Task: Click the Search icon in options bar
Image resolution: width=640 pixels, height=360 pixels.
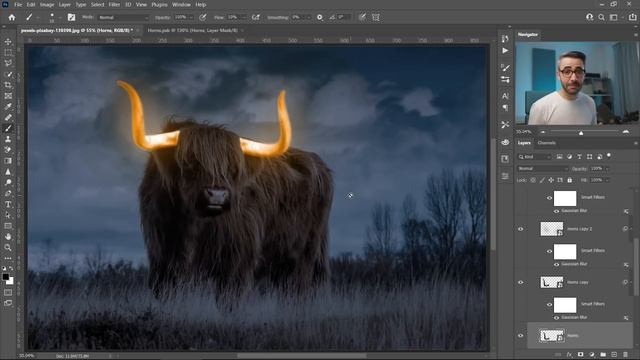Action: (601, 17)
